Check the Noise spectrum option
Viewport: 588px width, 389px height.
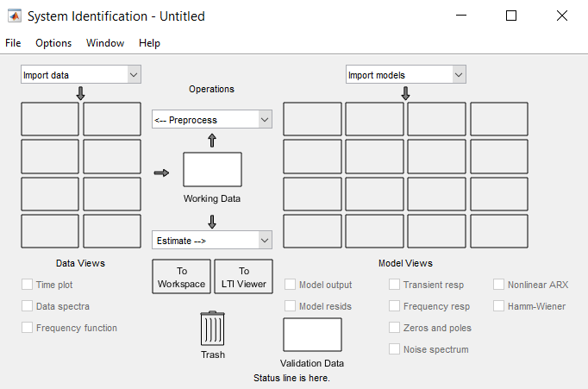pyautogui.click(x=394, y=348)
